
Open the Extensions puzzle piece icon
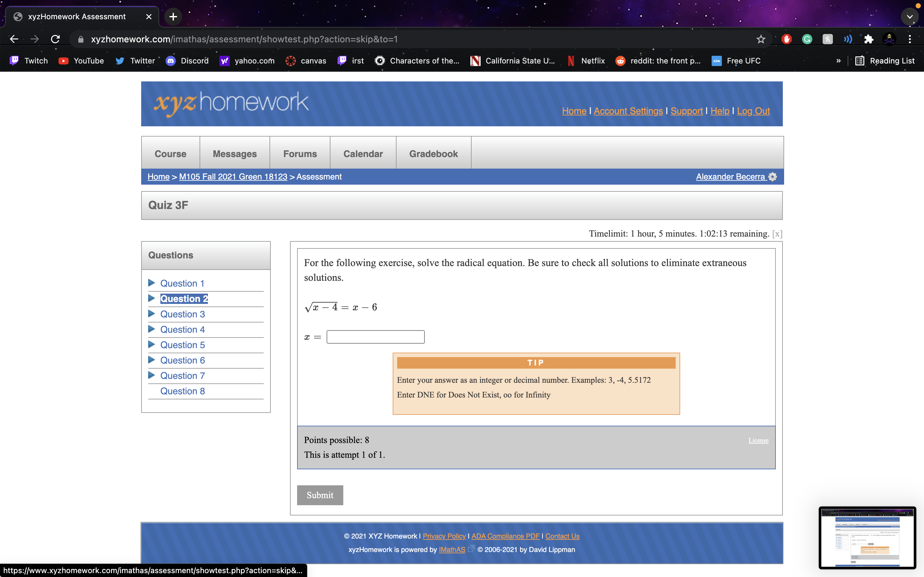click(x=868, y=39)
